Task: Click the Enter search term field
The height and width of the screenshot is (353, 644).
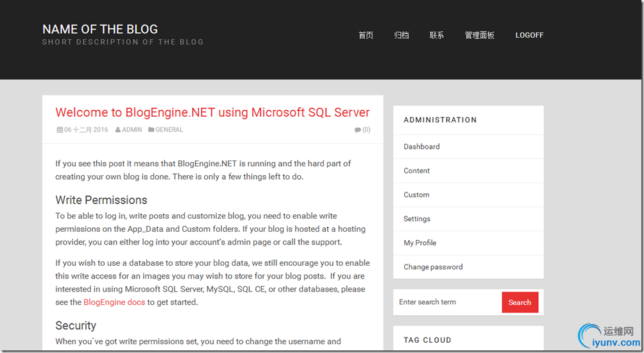Action: (x=448, y=302)
